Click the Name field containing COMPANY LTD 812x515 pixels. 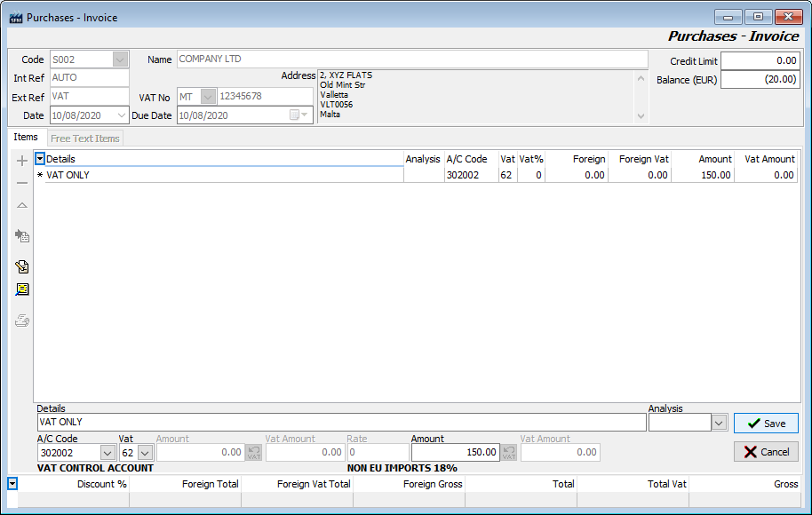412,59
